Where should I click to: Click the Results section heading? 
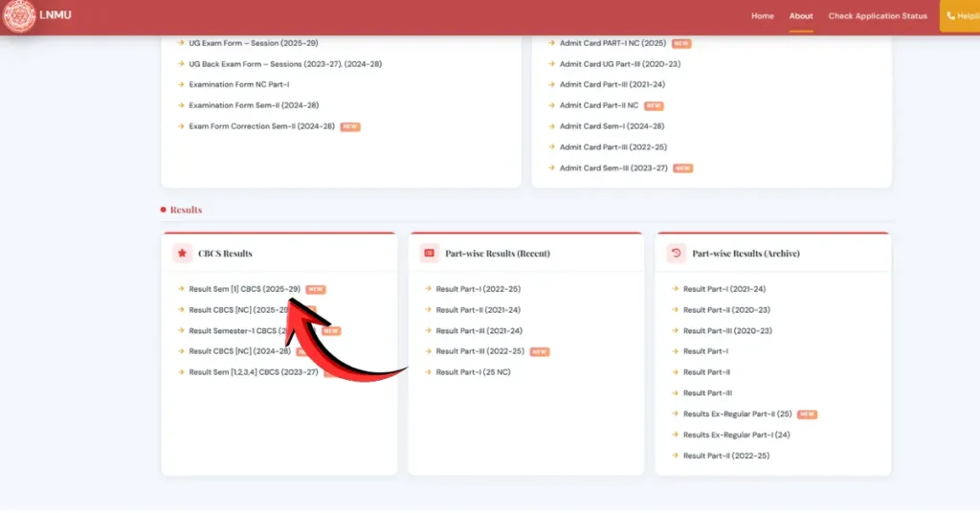pyautogui.click(x=186, y=210)
